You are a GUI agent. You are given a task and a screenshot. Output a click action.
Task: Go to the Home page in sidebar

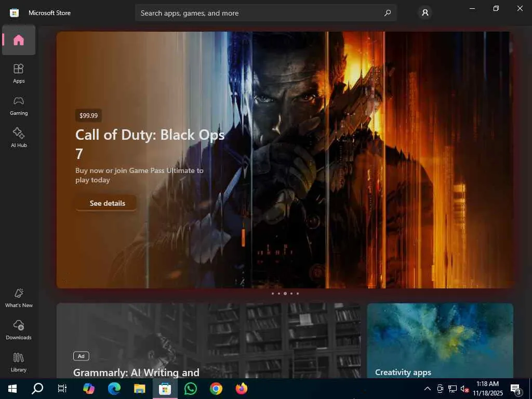click(x=19, y=40)
